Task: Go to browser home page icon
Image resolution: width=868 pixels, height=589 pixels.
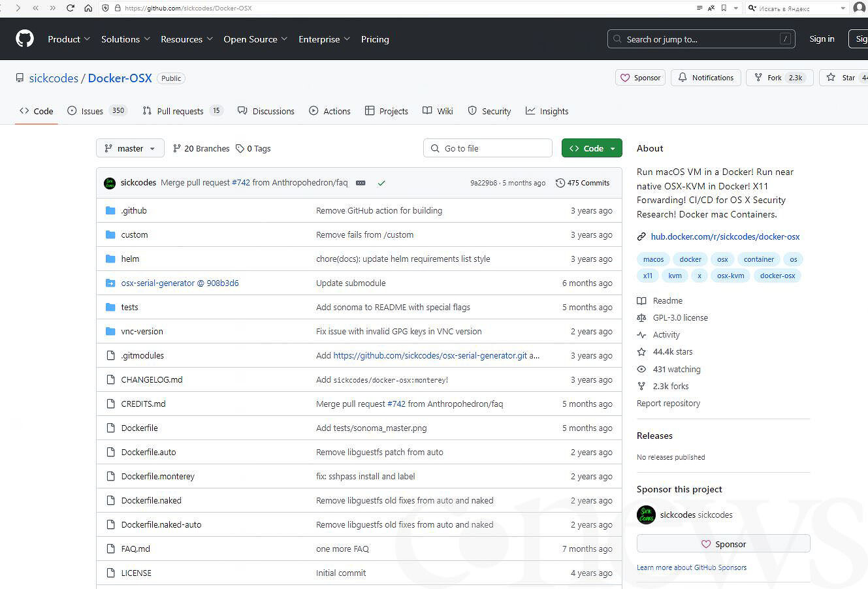Action: pos(88,8)
